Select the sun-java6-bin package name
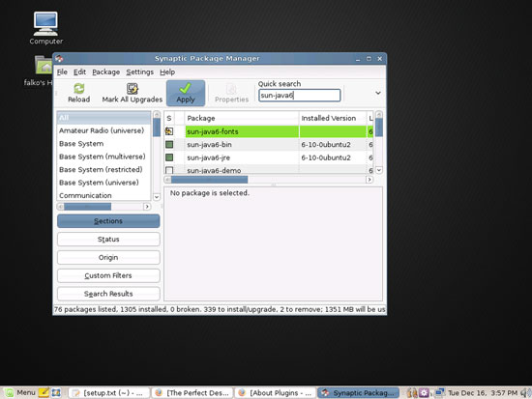 [209, 144]
